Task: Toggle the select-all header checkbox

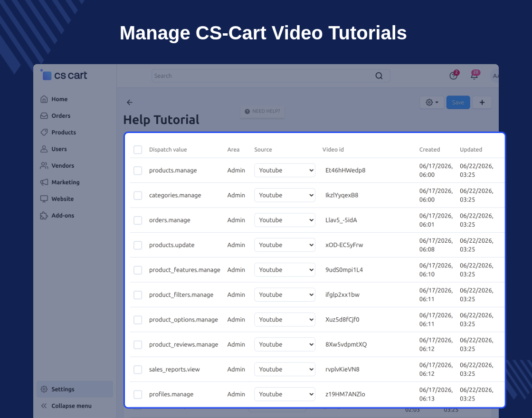Action: [x=138, y=150]
